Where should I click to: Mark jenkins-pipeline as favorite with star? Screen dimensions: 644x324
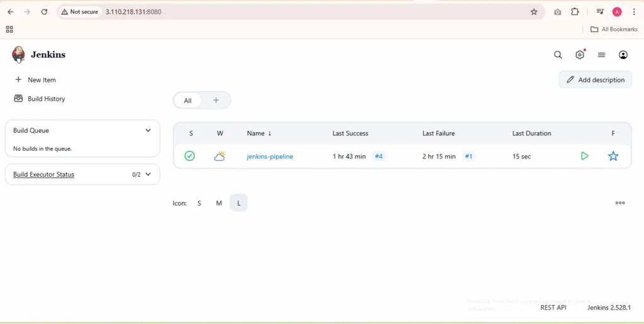click(613, 156)
